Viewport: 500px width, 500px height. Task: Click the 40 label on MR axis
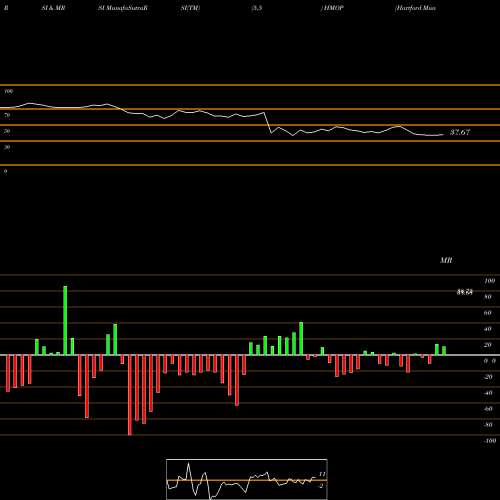[488, 329]
